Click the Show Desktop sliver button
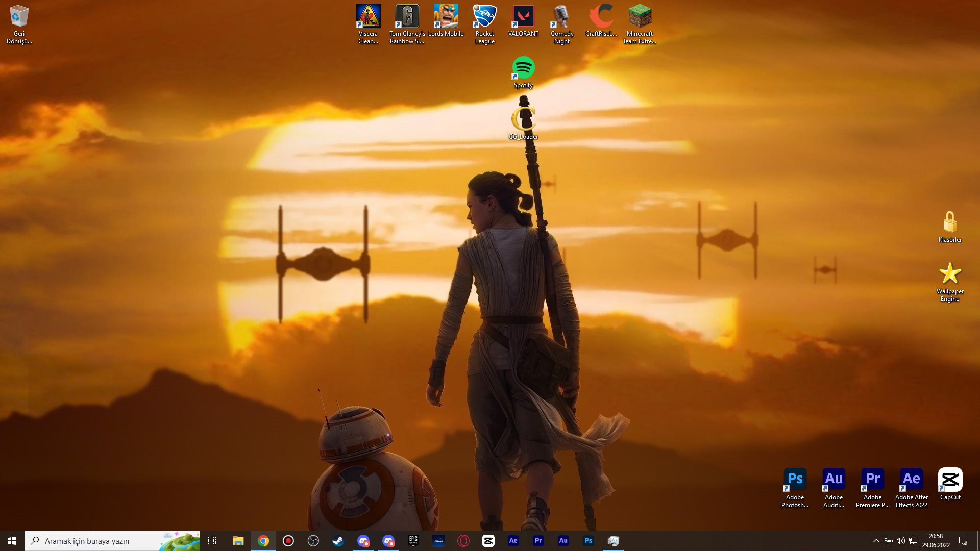Screen dimensions: 980x551 pos(978,541)
